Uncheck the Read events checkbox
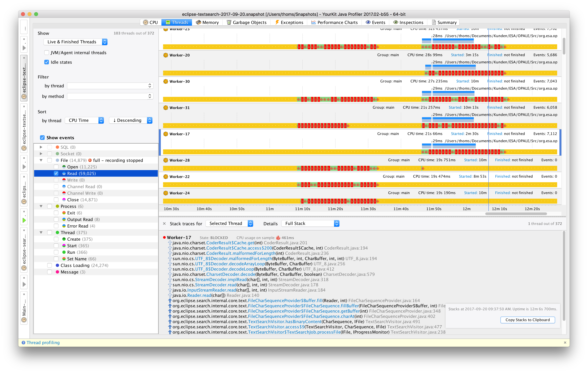 point(56,174)
